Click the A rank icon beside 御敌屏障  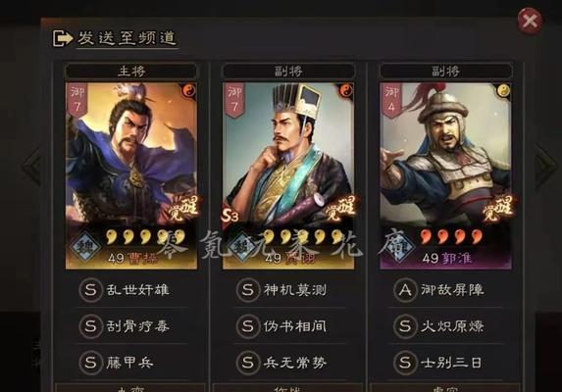pos(405,290)
